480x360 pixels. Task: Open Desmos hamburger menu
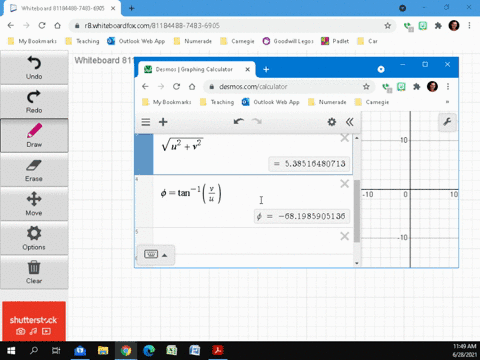point(146,122)
